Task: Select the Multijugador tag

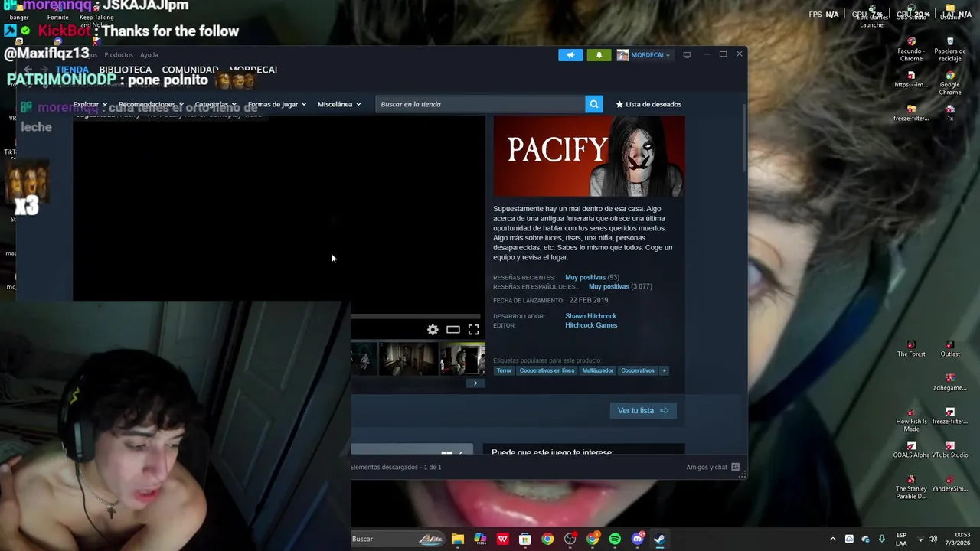Action: tap(597, 370)
